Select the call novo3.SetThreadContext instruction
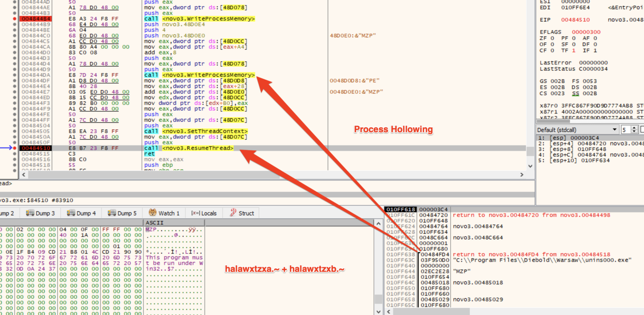Viewport: 644px width, 315px height. pos(196,131)
